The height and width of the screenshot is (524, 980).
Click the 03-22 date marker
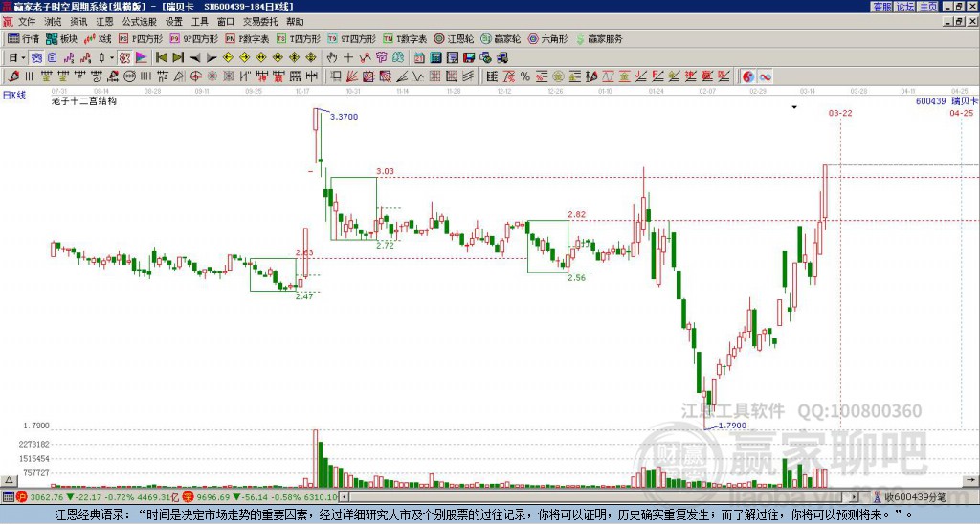tap(840, 113)
